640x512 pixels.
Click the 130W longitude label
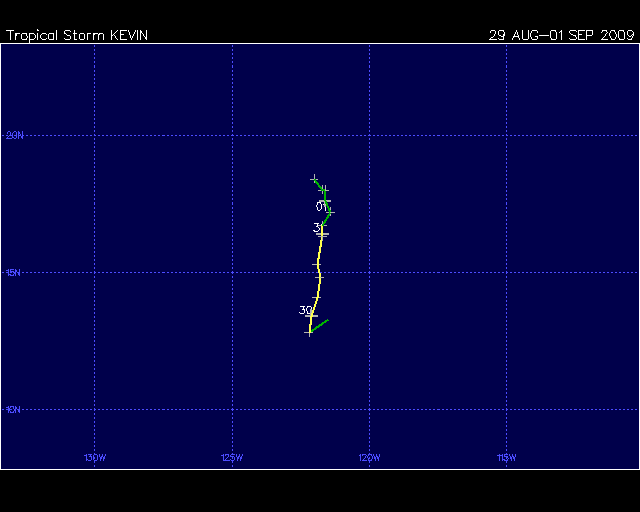tap(94, 458)
